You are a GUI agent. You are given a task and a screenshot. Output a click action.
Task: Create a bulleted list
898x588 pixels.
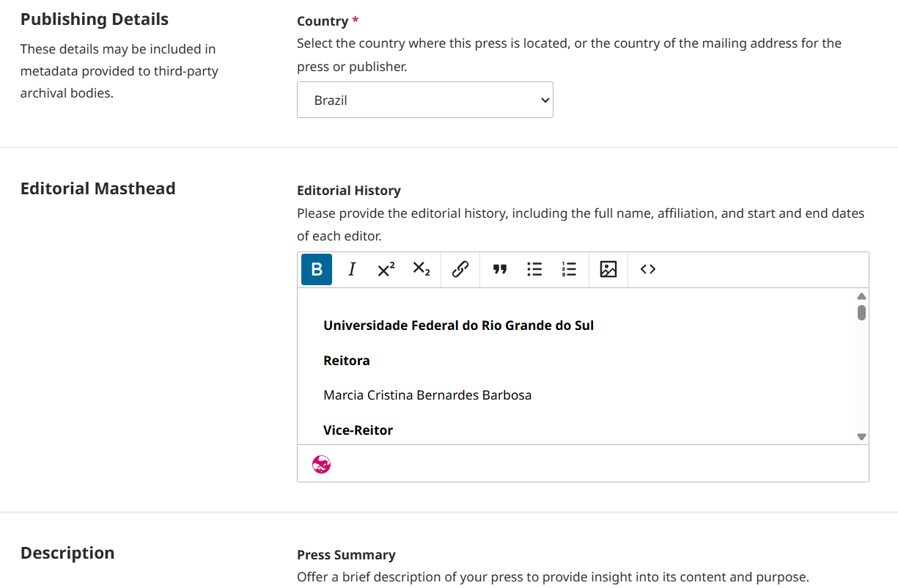point(534,269)
